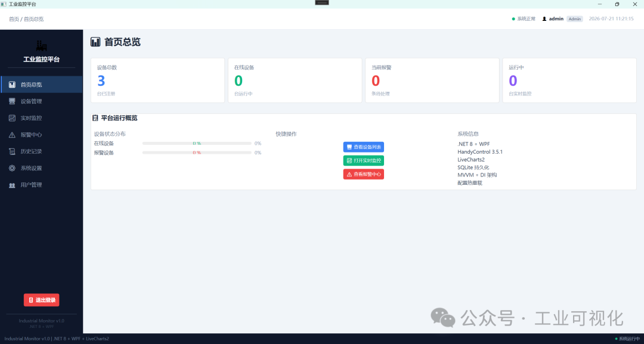Image resolution: width=644 pixels, height=344 pixels.
Task: Click the large icon beside 首页总览 heading
Action: (95, 42)
